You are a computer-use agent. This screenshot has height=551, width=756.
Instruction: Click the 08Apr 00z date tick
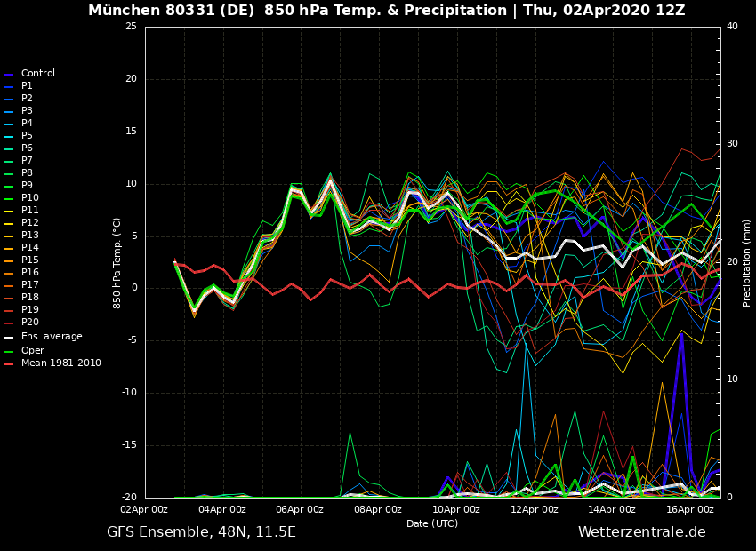pos(378,510)
